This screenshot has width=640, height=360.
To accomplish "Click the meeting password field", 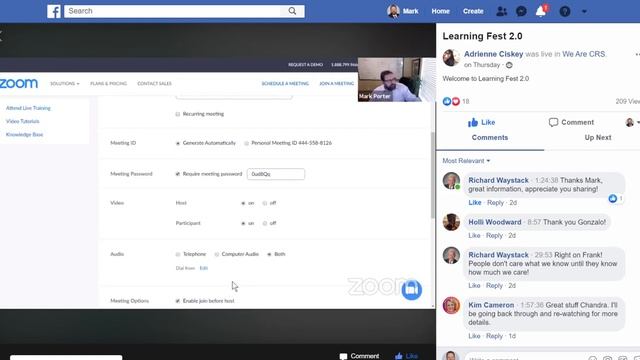I will [x=276, y=174].
